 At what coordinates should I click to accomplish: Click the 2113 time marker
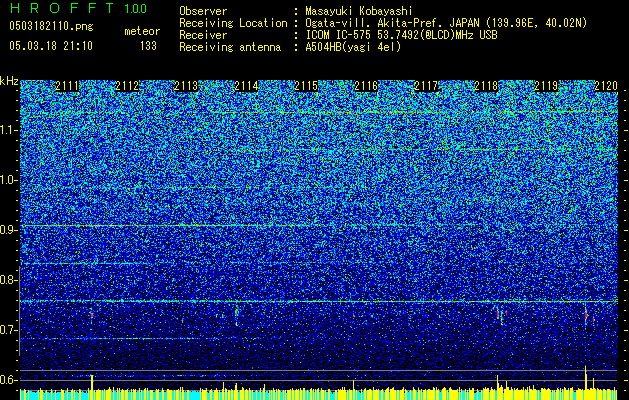click(x=187, y=86)
